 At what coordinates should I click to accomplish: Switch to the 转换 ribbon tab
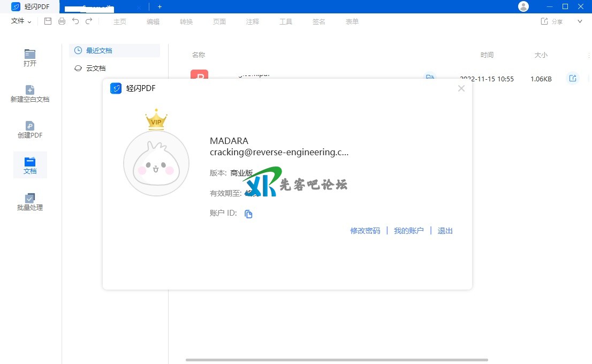click(186, 22)
